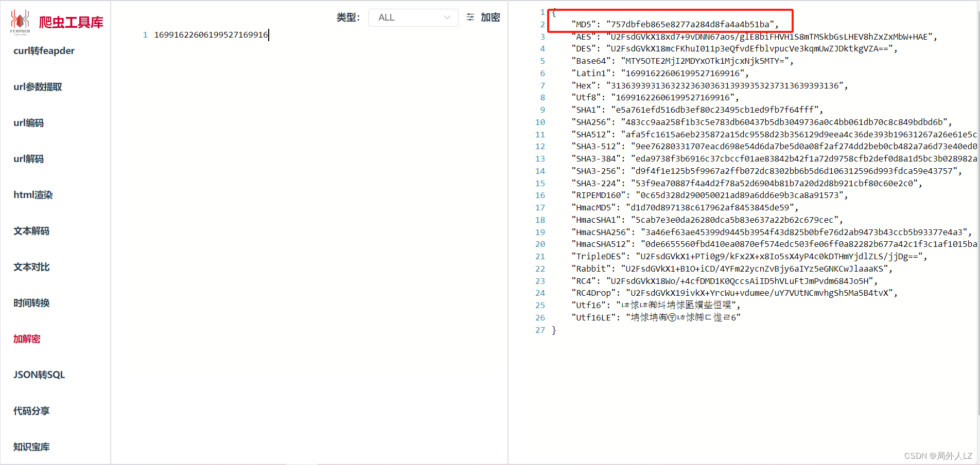Click line number 27 in output gutter
The width and height of the screenshot is (980, 465).
click(x=540, y=330)
